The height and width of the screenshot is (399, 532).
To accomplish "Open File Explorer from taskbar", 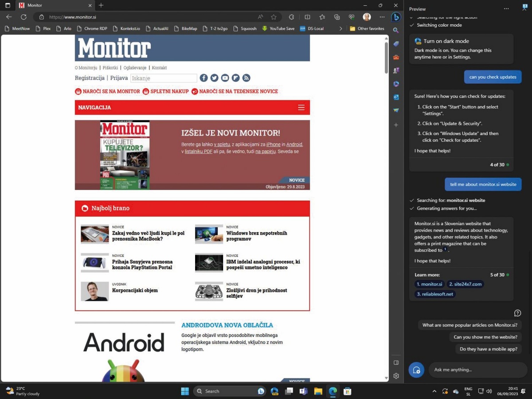I will pos(318,391).
